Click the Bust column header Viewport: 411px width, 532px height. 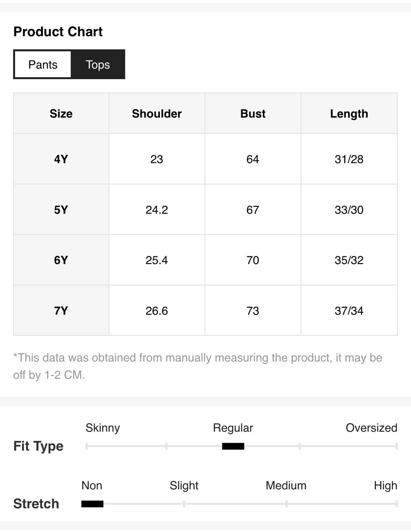click(x=253, y=114)
